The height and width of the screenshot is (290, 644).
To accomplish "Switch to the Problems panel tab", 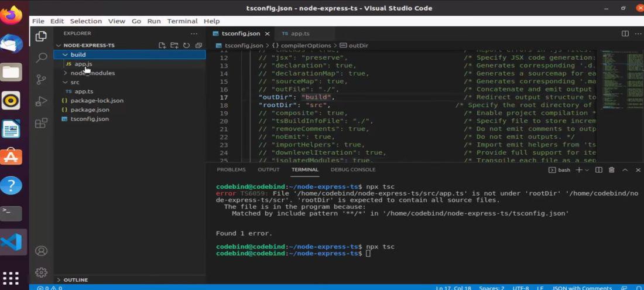I will point(231,170).
